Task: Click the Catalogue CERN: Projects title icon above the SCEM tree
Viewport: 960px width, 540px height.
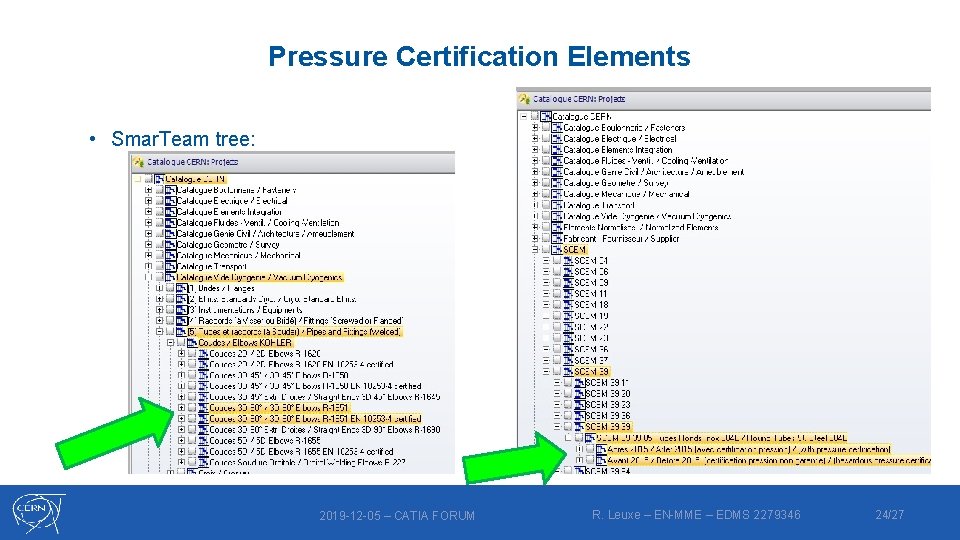Action: (524, 99)
